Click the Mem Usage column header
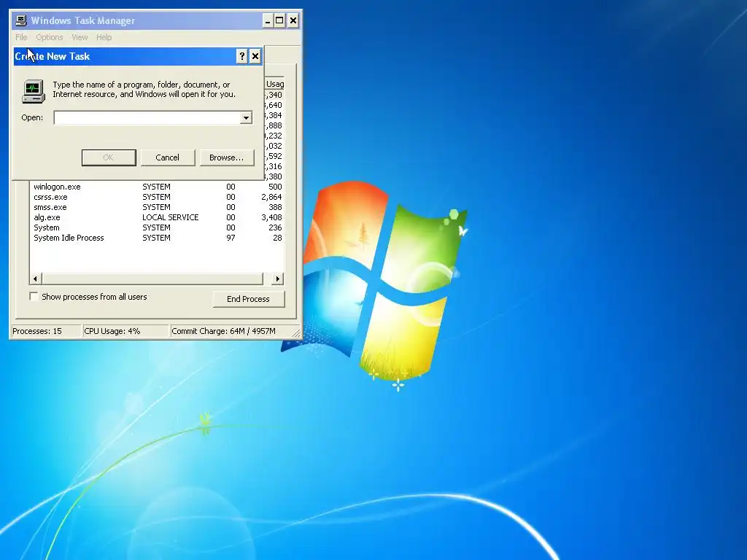The height and width of the screenshot is (560, 747). (274, 84)
